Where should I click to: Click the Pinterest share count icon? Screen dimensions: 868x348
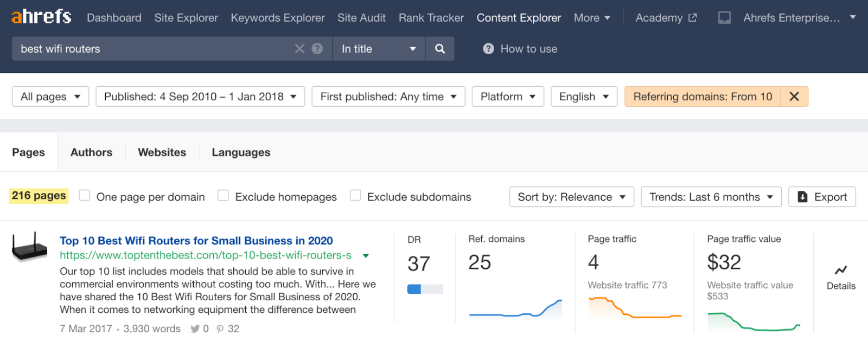pos(220,329)
